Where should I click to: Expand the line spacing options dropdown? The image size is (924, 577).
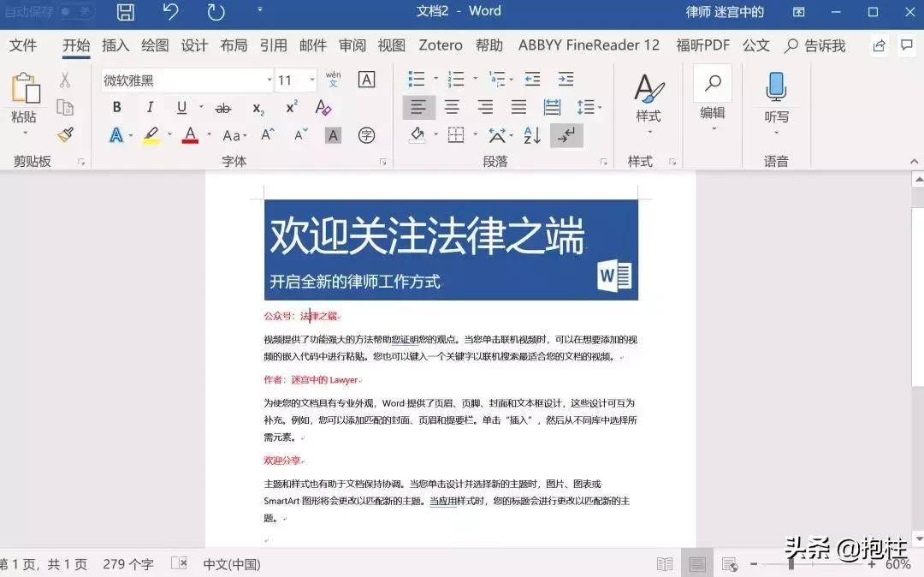pyautogui.click(x=589, y=107)
